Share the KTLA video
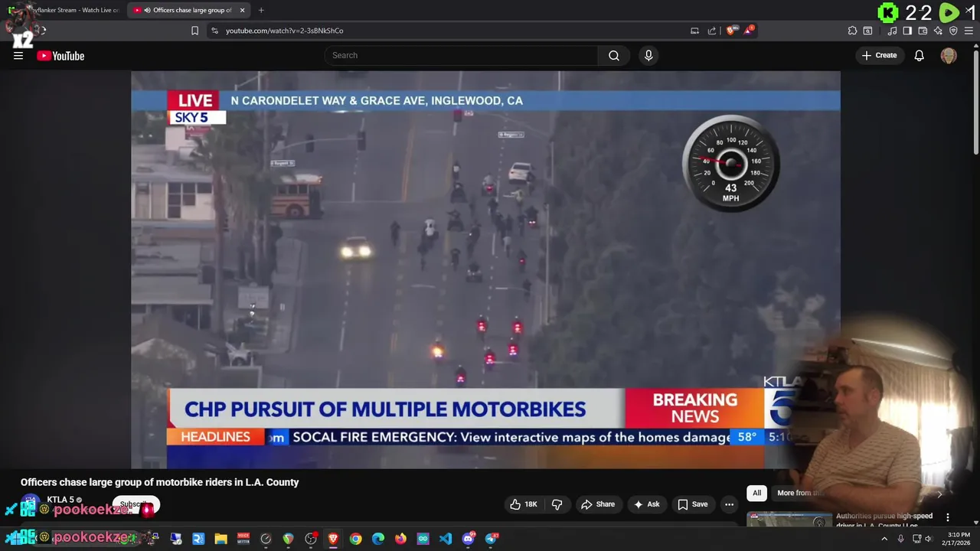The image size is (980, 551). click(598, 504)
